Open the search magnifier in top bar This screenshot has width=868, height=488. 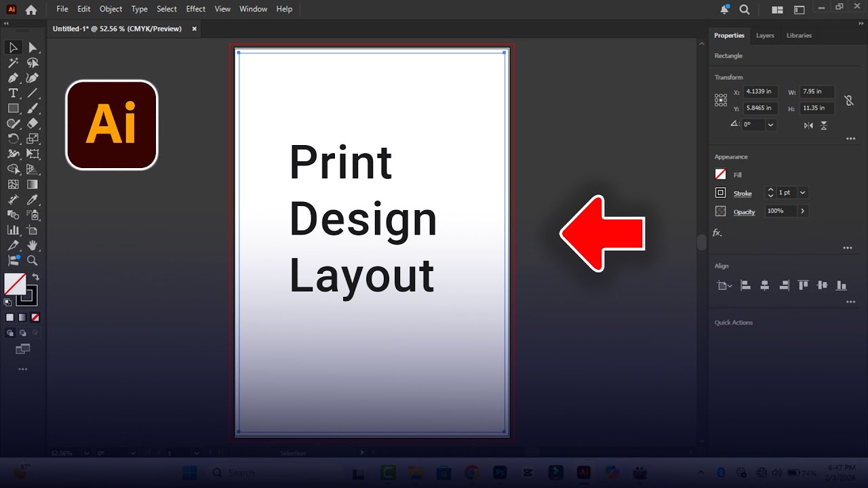[x=744, y=9]
